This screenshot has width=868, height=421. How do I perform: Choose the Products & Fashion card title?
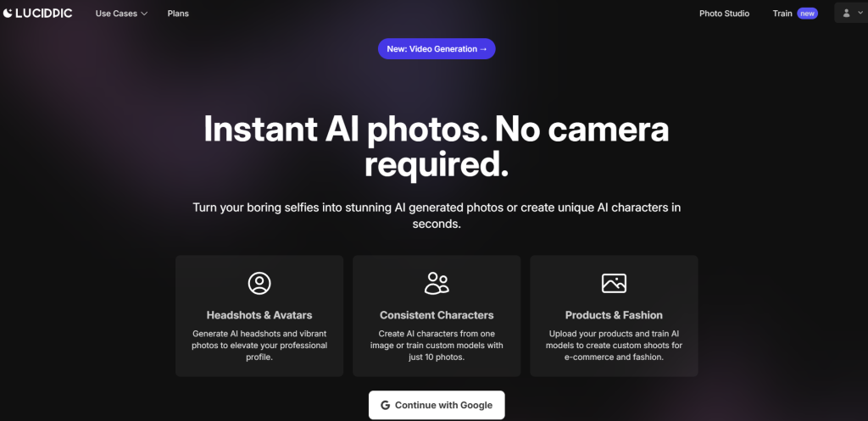coord(614,315)
